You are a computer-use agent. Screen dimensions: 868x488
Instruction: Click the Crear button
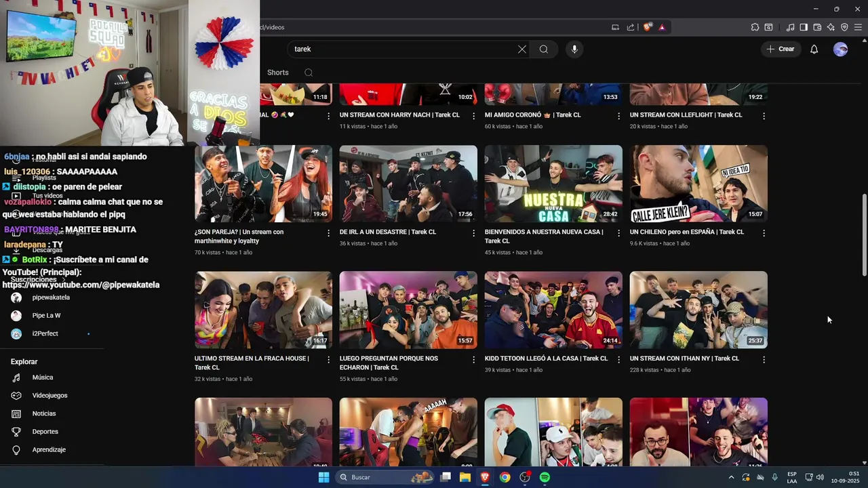coord(781,49)
